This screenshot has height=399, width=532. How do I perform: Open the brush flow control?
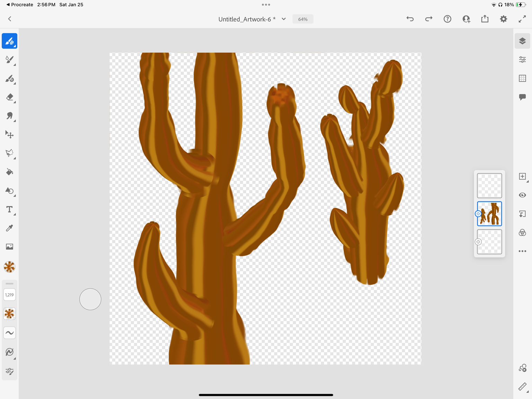[x=9, y=314]
